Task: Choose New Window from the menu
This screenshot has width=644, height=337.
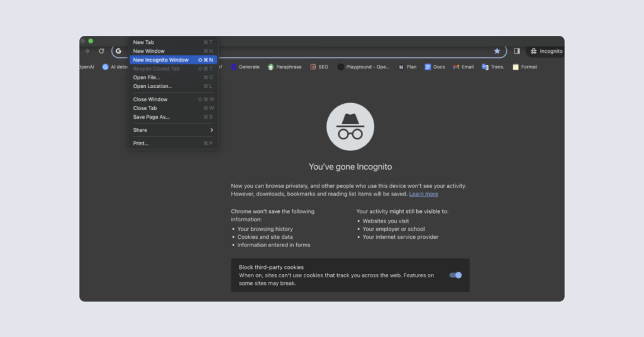Action: point(173,52)
